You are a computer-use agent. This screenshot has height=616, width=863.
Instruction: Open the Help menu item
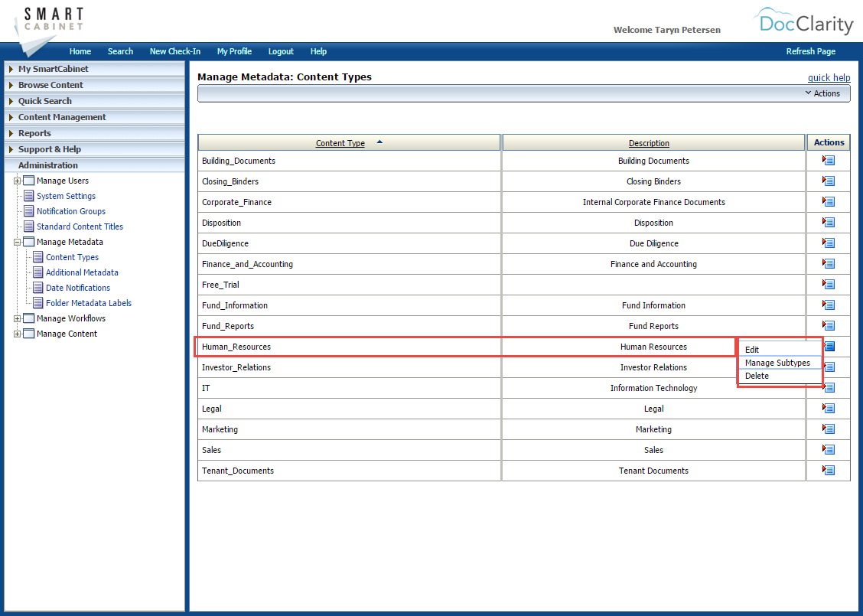[x=319, y=51]
